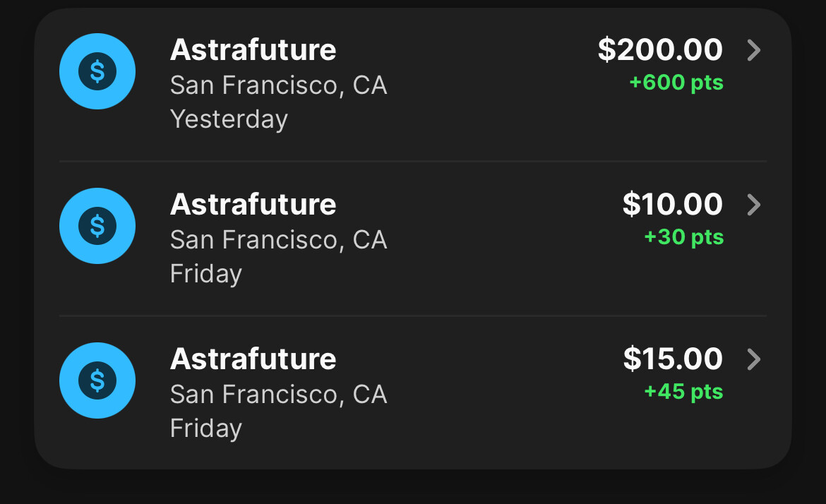Viewport: 826px width, 504px height.
Task: Select the $200.00 amount text
Action: pyautogui.click(x=660, y=50)
